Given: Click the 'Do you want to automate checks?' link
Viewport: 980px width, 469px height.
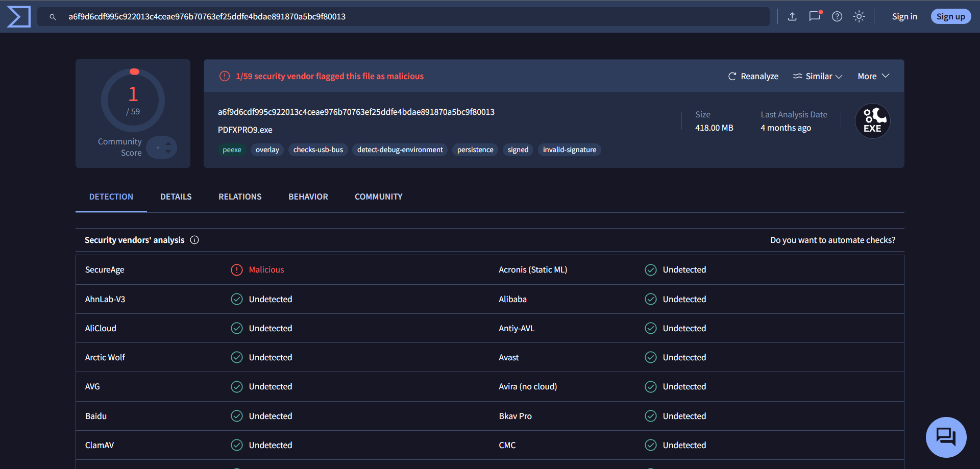Looking at the screenshot, I should [x=832, y=240].
